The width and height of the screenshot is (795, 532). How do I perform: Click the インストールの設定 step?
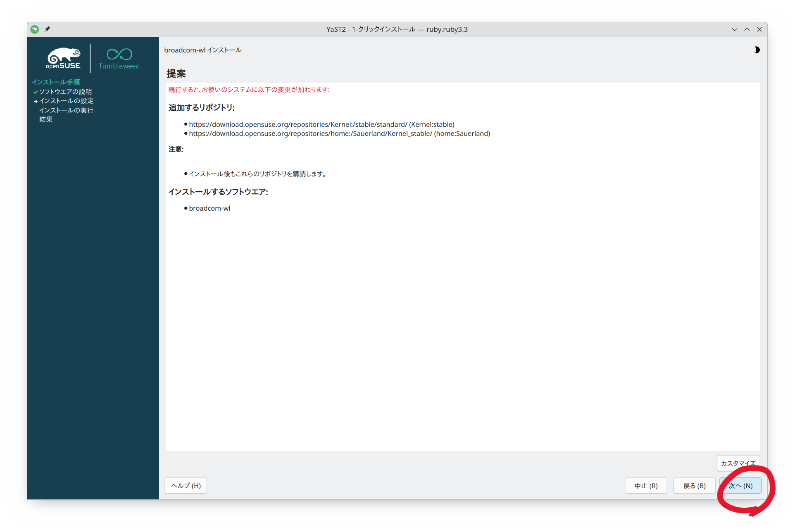click(66, 101)
